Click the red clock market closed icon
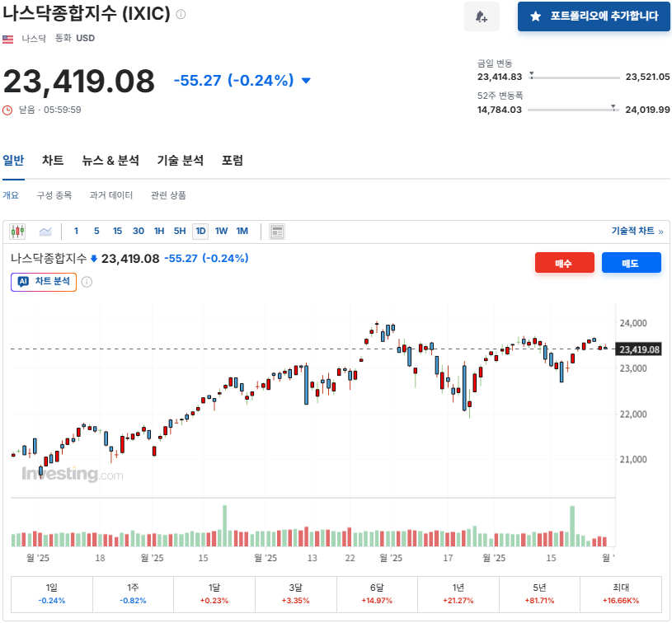Screen dimensions: 672x623 click(x=7, y=110)
